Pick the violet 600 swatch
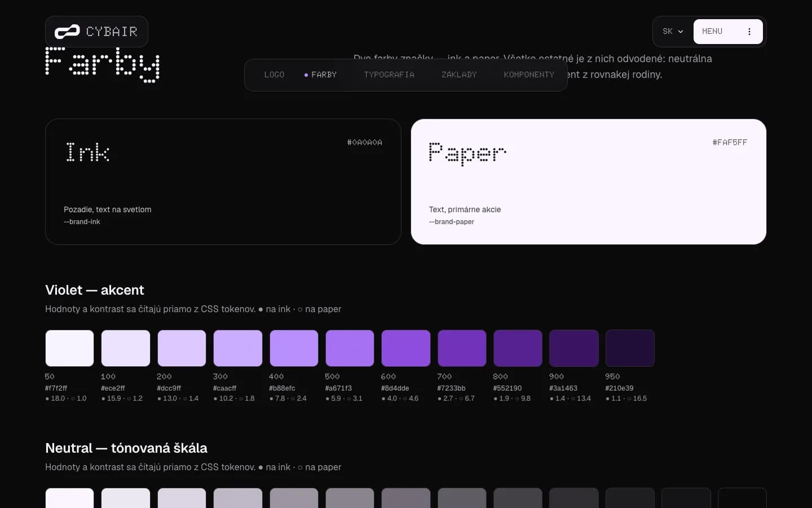The width and height of the screenshot is (812, 508). [406, 348]
